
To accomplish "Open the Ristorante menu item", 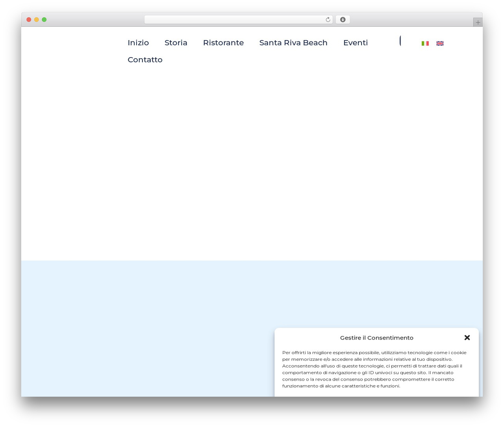I will tap(223, 43).
